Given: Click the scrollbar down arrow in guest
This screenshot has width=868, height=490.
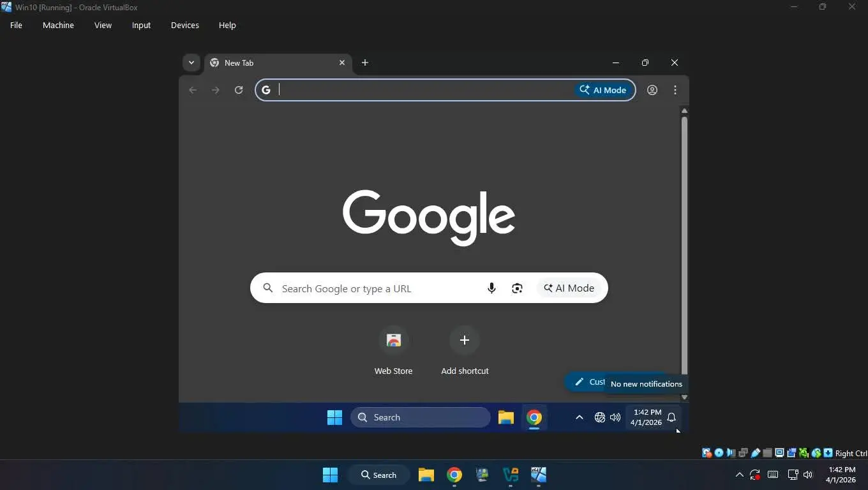Looking at the screenshot, I should 684,397.
